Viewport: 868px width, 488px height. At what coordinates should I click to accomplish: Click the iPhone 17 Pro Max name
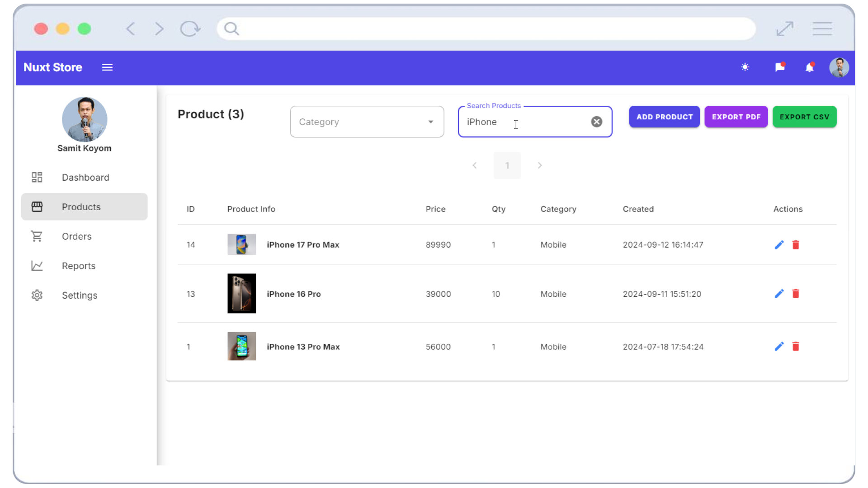click(x=303, y=244)
